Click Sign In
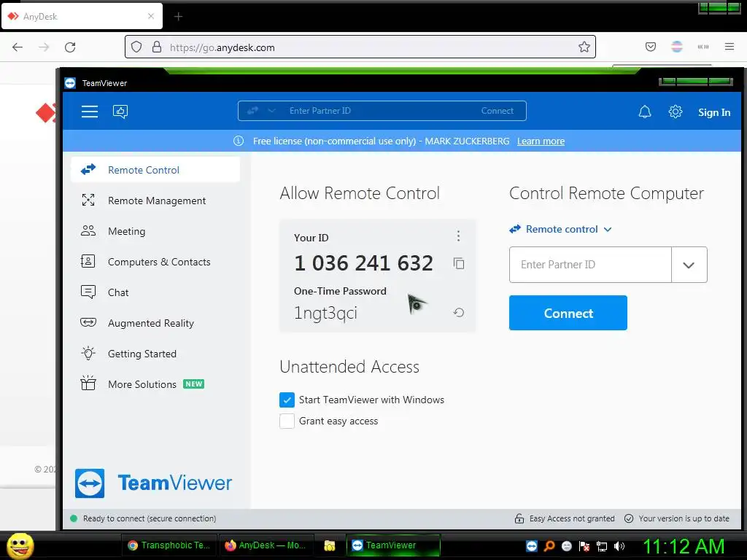The height and width of the screenshot is (560, 747). point(713,112)
